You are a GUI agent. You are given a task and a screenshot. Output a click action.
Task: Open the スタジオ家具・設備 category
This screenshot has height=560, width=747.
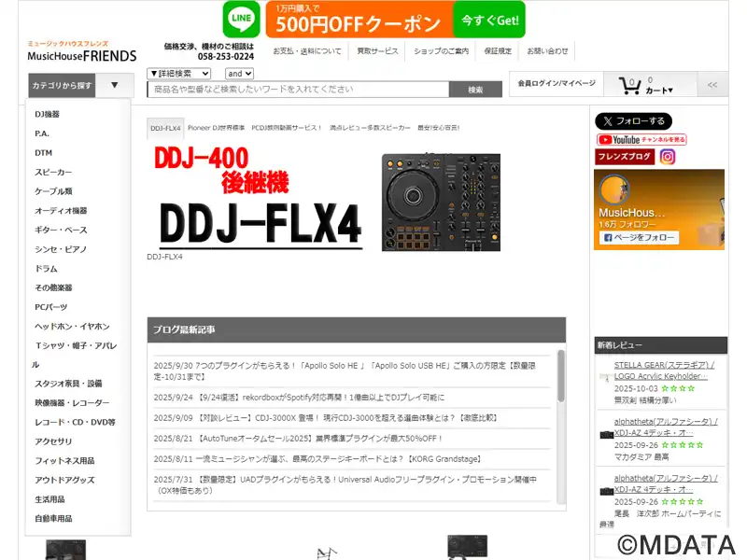tap(68, 384)
